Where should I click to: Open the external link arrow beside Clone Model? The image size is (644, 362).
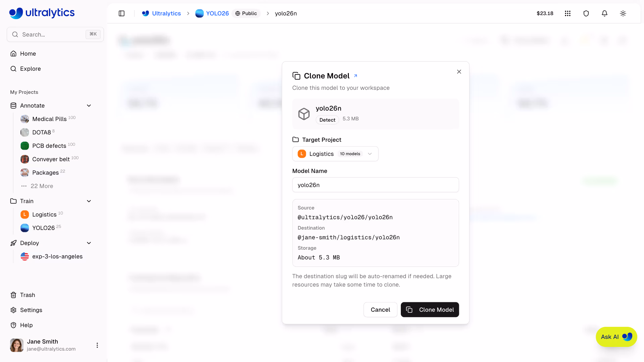(x=356, y=76)
